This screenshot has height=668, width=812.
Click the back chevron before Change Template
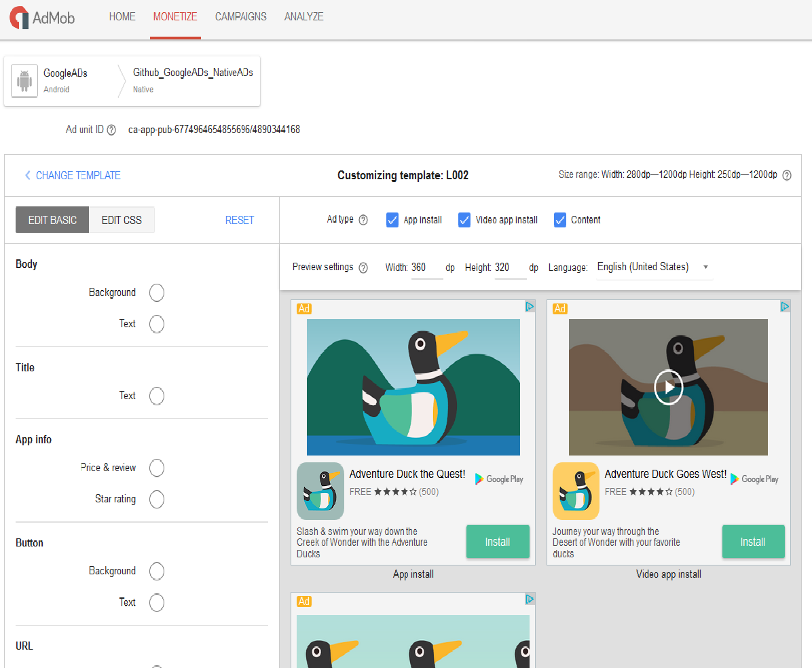[x=27, y=176]
